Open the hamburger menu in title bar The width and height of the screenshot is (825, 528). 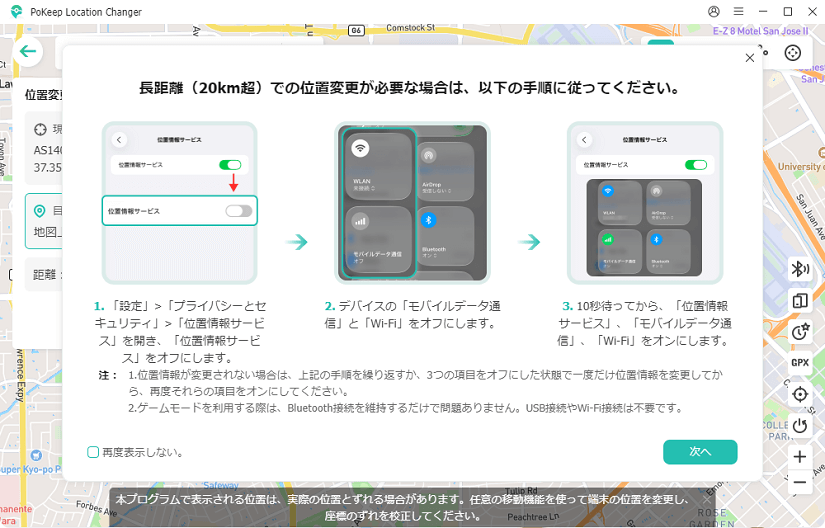click(x=739, y=11)
